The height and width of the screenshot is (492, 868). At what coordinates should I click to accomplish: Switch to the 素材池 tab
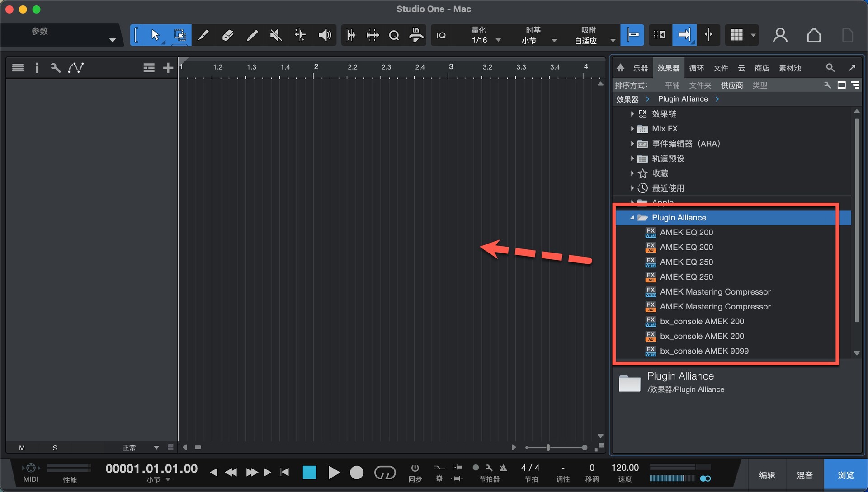[x=790, y=68]
